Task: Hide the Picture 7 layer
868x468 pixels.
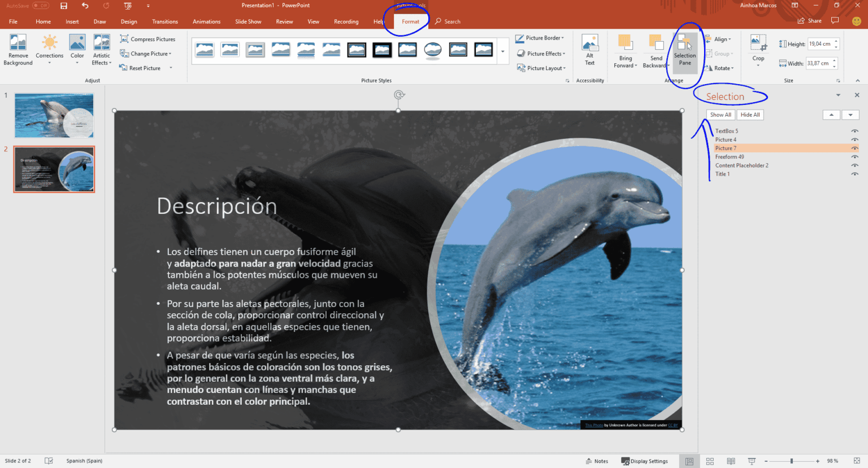Action: point(854,148)
